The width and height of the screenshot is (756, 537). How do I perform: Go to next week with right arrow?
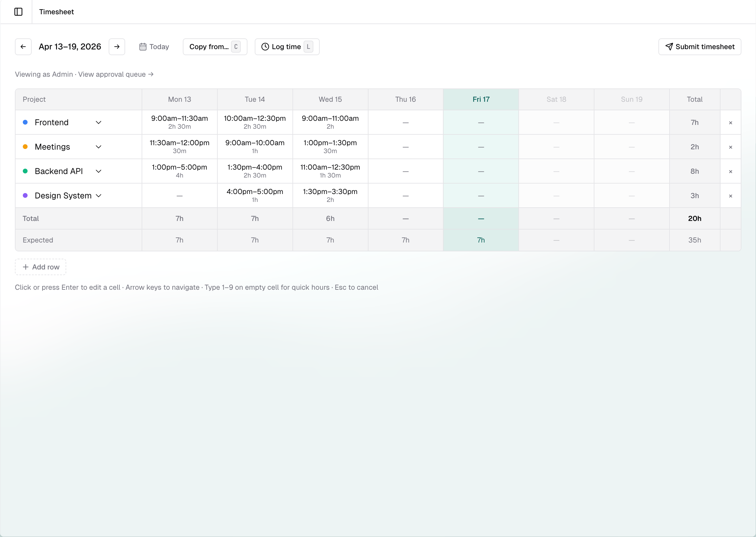pyautogui.click(x=117, y=47)
